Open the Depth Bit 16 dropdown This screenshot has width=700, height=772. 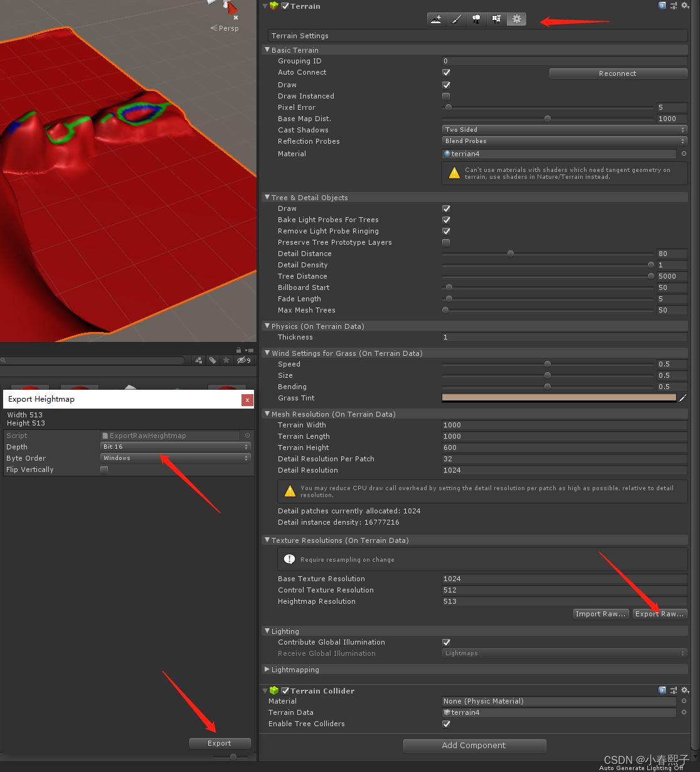click(175, 446)
